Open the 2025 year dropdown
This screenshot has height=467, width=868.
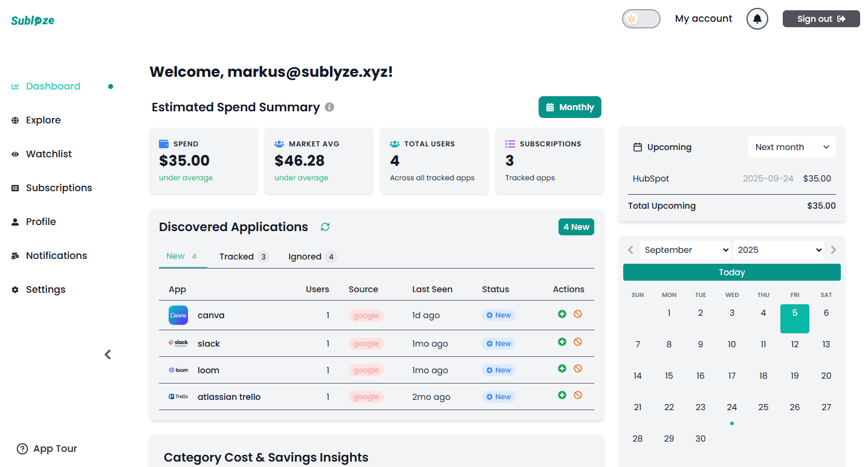[x=778, y=249]
